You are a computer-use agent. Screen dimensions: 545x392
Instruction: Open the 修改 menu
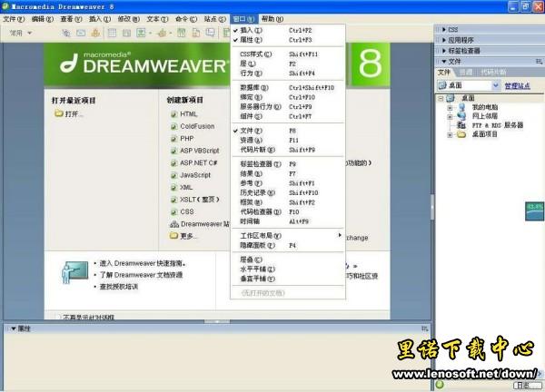pyautogui.click(x=129, y=19)
